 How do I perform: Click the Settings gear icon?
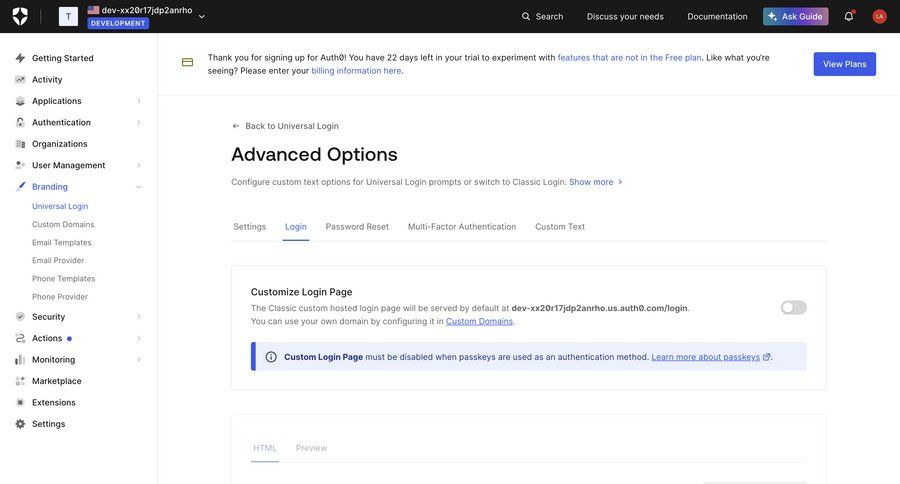click(x=20, y=424)
